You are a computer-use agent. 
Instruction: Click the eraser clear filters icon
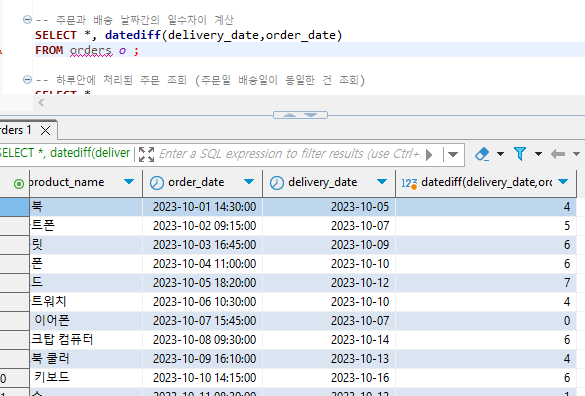coord(482,154)
